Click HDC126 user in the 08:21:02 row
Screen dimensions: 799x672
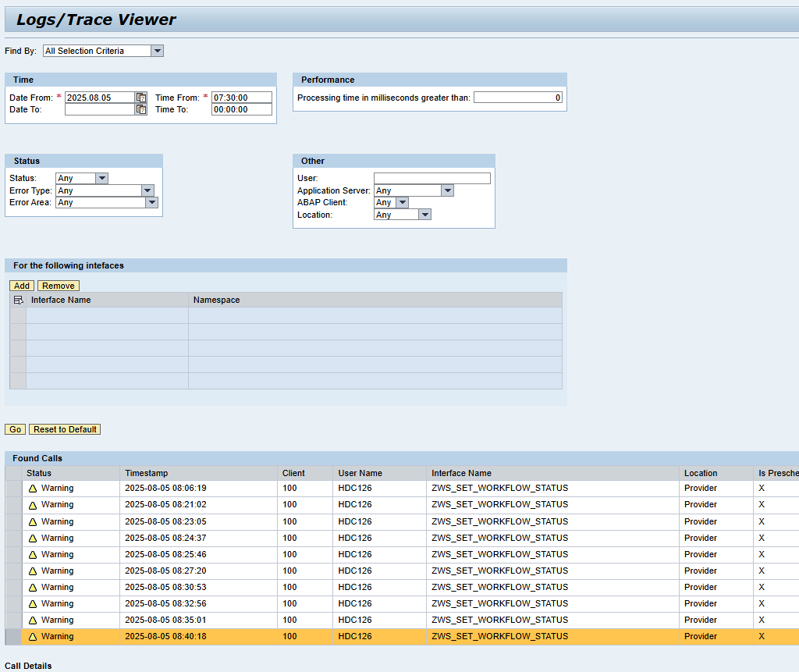(355, 504)
